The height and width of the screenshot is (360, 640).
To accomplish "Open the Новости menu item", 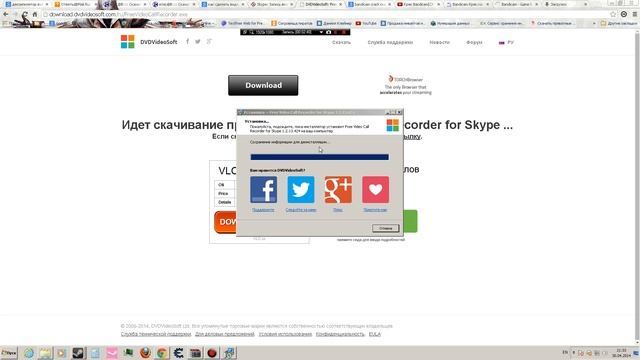I will tap(439, 42).
